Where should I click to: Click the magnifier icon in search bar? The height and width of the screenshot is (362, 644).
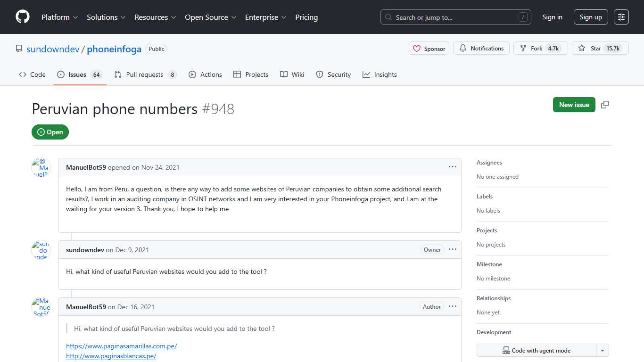pos(388,17)
